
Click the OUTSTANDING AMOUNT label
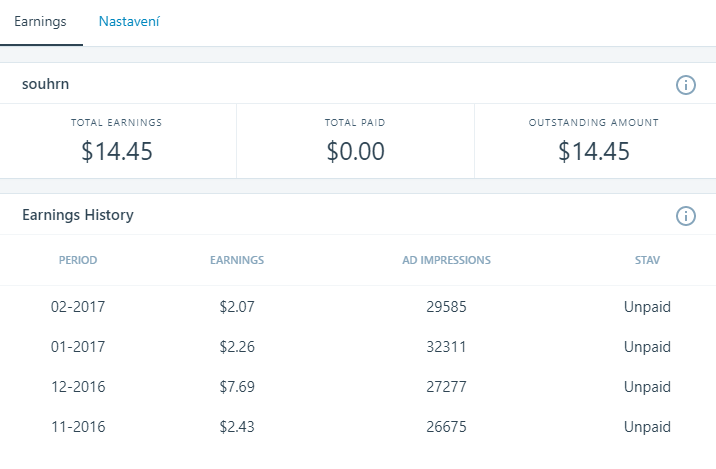(x=594, y=122)
